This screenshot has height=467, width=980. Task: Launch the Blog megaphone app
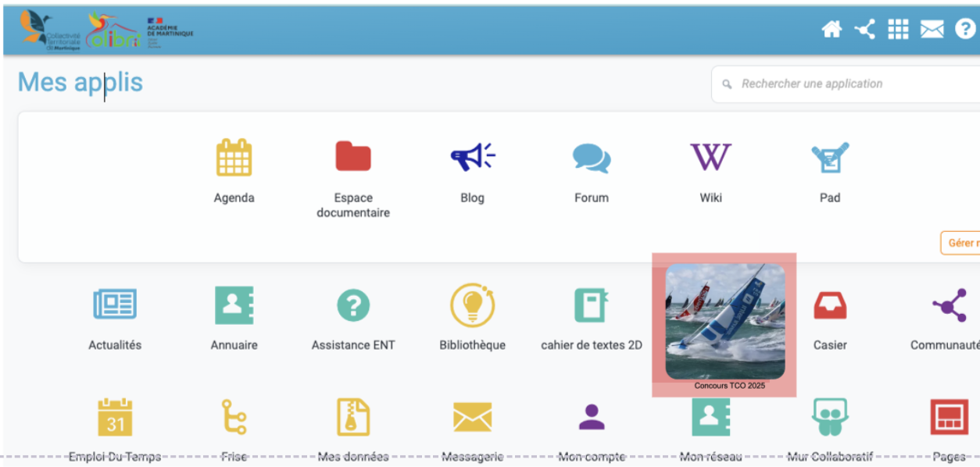(x=472, y=158)
